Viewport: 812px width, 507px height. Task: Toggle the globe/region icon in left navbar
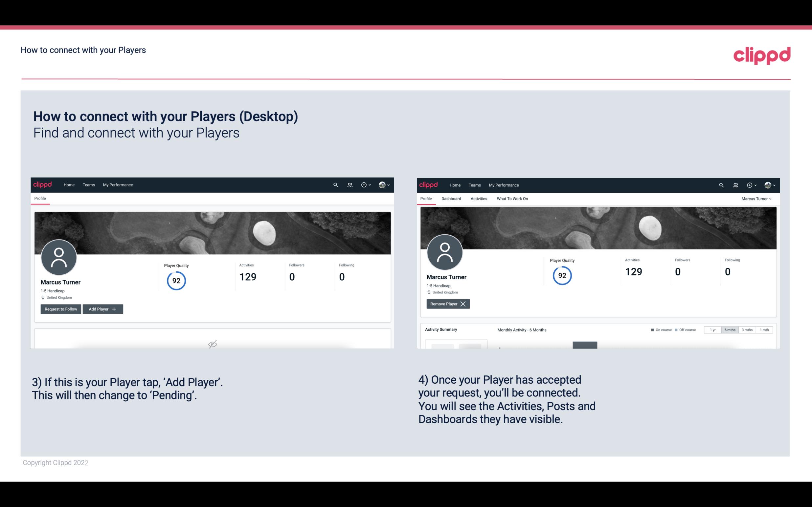click(x=382, y=184)
